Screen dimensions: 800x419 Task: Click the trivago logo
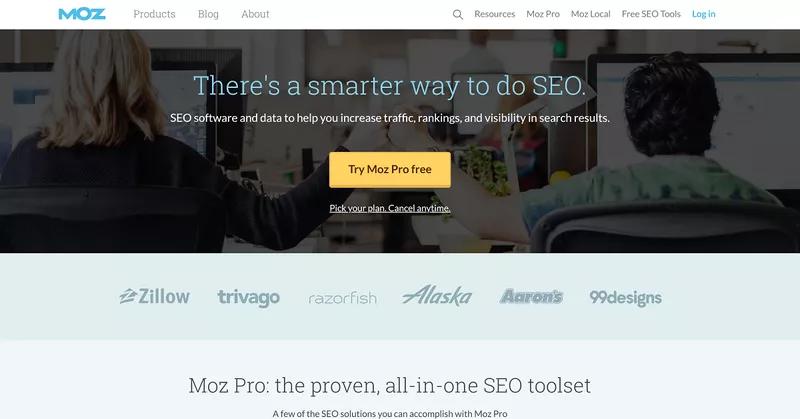pyautogui.click(x=248, y=298)
